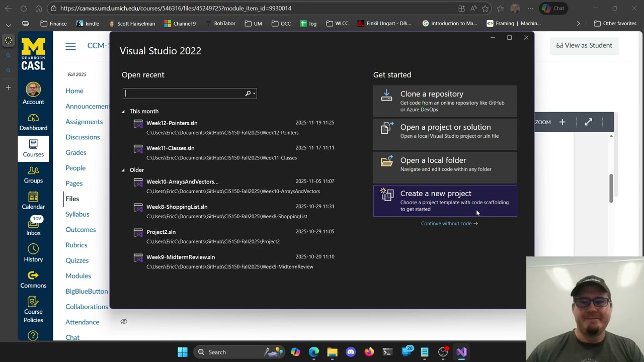Screen dimensions: 644x362
Task: Click the Open local folder icon
Action: [x=387, y=161]
